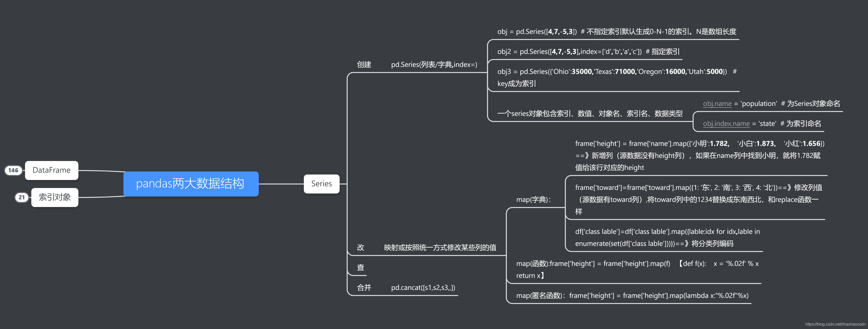Select the map(字典): node
868x329 pixels.
533,199
